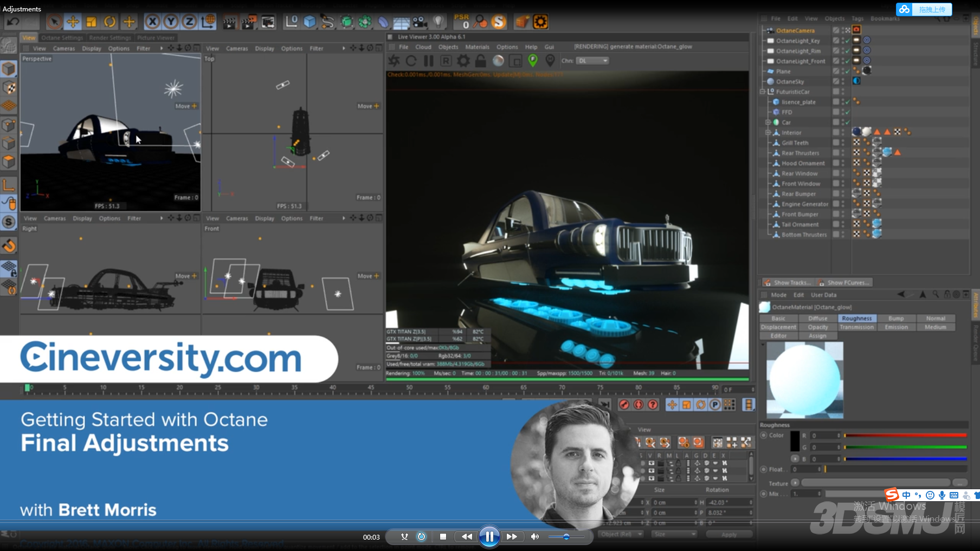Click Render View clapperboard icon
The height and width of the screenshot is (551, 980).
[230, 22]
